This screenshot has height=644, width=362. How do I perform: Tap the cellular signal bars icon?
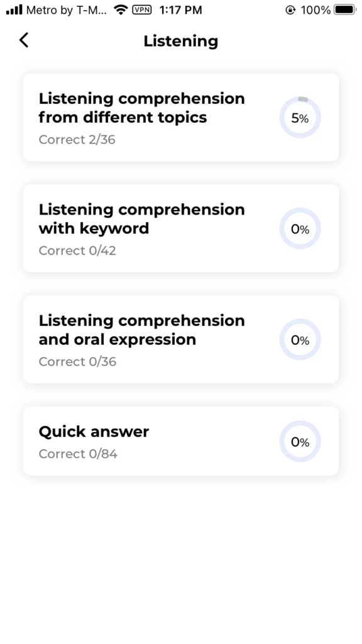14,9
